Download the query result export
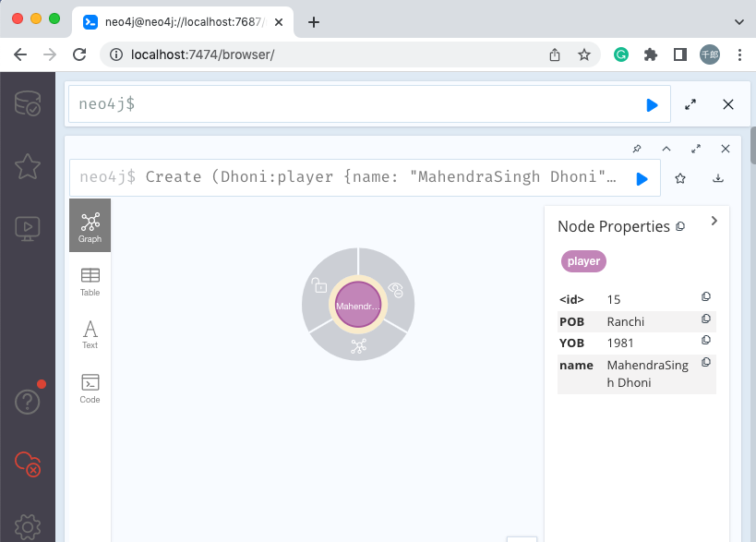756x542 pixels. 718,178
